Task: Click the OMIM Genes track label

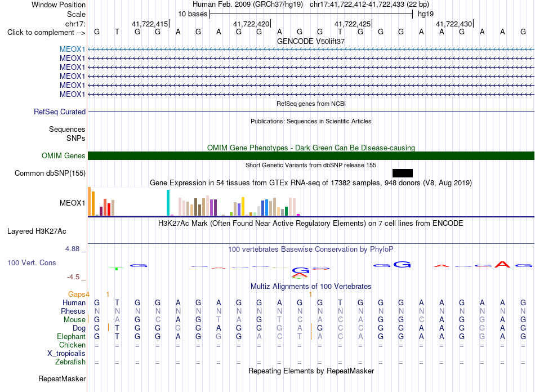Action: click(x=63, y=155)
